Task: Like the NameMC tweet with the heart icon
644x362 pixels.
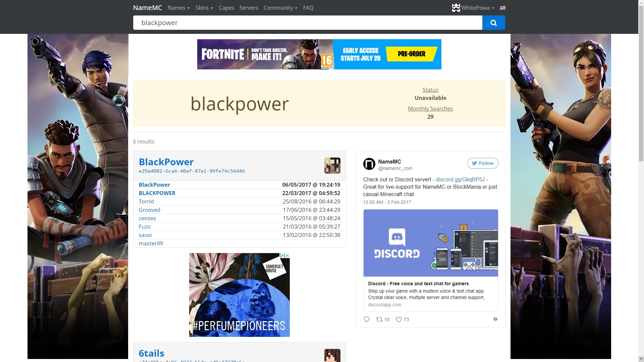Action: [x=398, y=319]
